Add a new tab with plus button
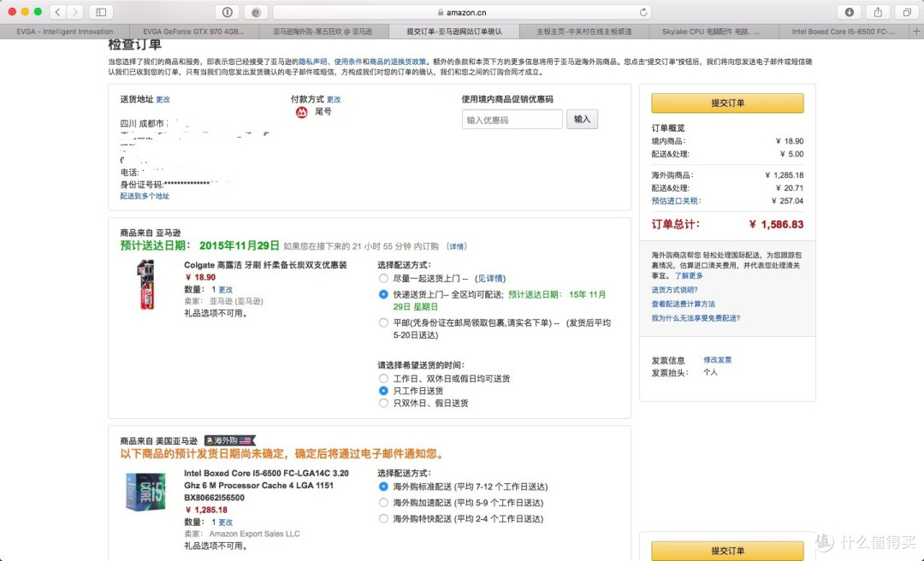The image size is (924, 561). click(x=916, y=32)
